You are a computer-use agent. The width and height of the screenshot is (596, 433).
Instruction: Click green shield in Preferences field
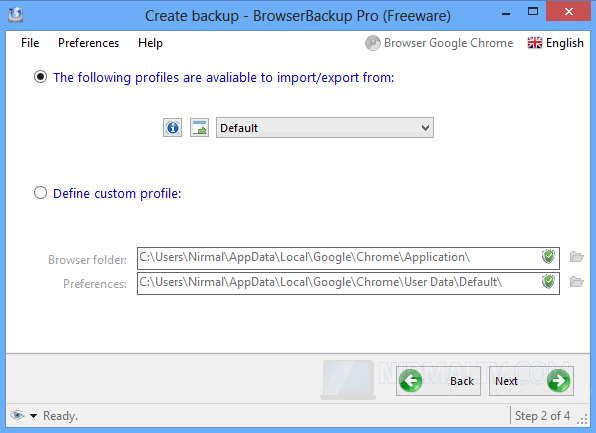pos(548,281)
